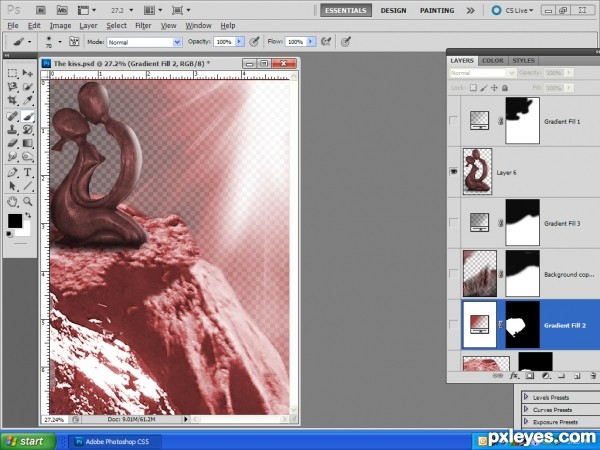Expand Exposure Presets list
This screenshot has height=450, width=600.
[526, 422]
